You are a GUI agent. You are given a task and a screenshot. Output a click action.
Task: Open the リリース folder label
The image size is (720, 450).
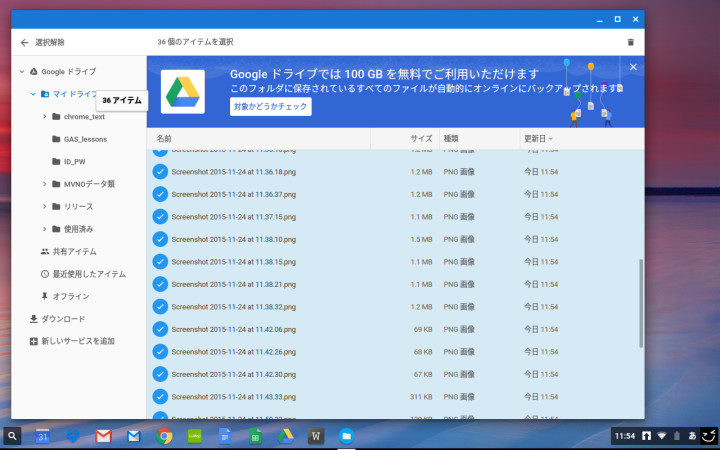pos(79,207)
